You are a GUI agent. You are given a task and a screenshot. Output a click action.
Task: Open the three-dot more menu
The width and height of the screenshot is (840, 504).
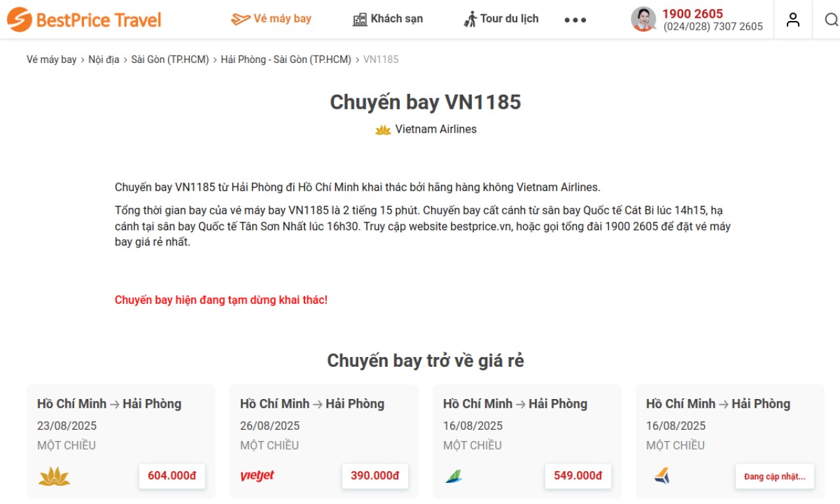(x=576, y=20)
